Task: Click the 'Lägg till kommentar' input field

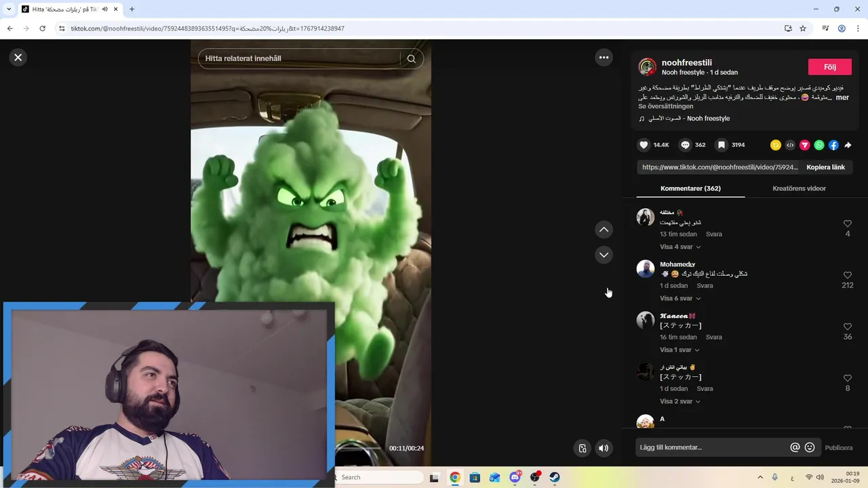Action: 712,447
